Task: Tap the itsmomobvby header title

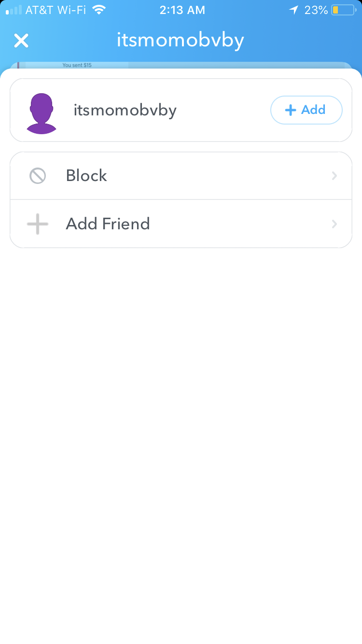Action: pos(181,41)
